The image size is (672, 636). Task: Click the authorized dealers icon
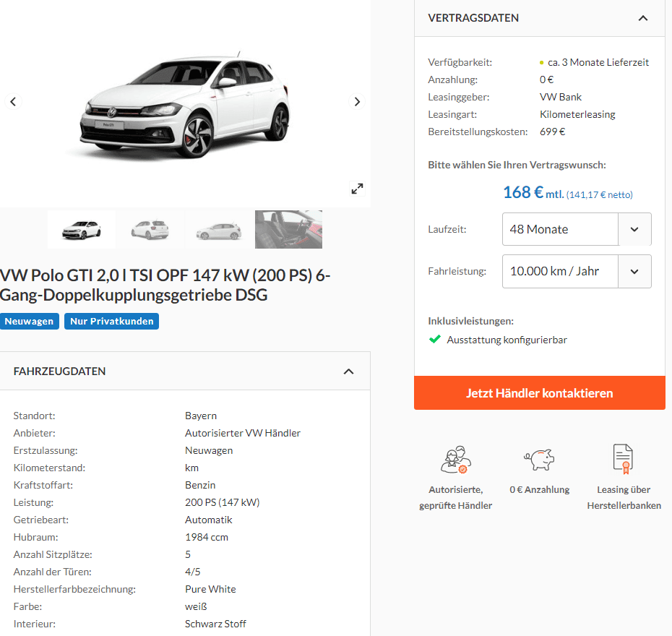tap(455, 460)
